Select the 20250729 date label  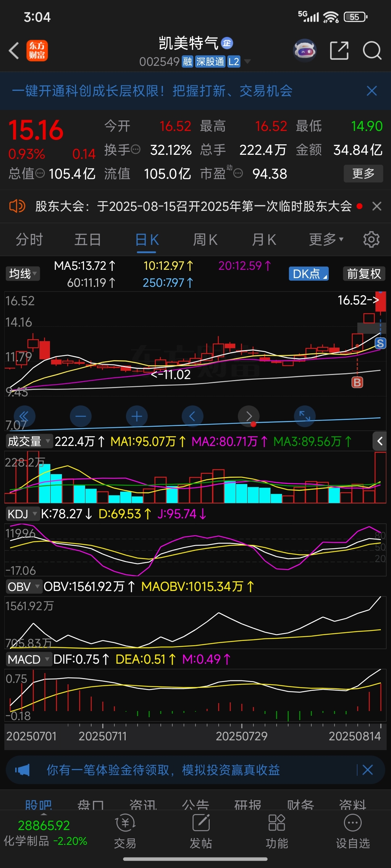coord(241,736)
